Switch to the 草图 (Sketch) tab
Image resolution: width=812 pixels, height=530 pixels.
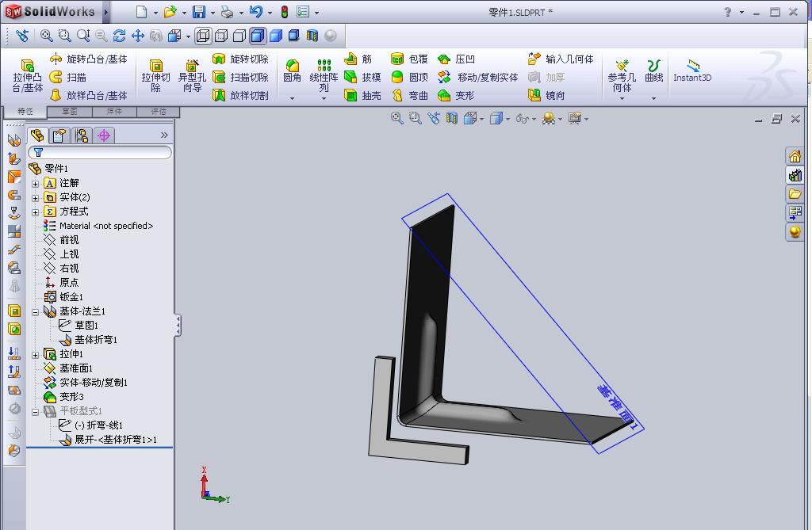click(x=70, y=112)
